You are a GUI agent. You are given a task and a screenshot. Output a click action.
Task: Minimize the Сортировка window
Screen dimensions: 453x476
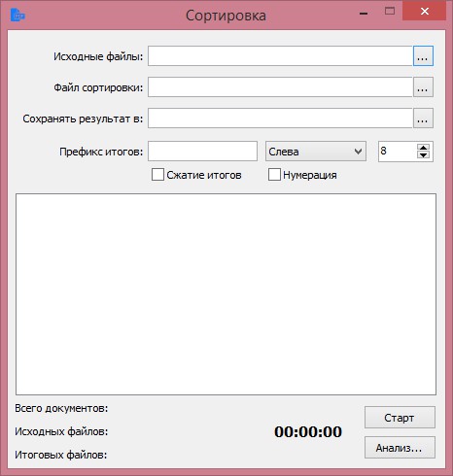click(x=364, y=13)
